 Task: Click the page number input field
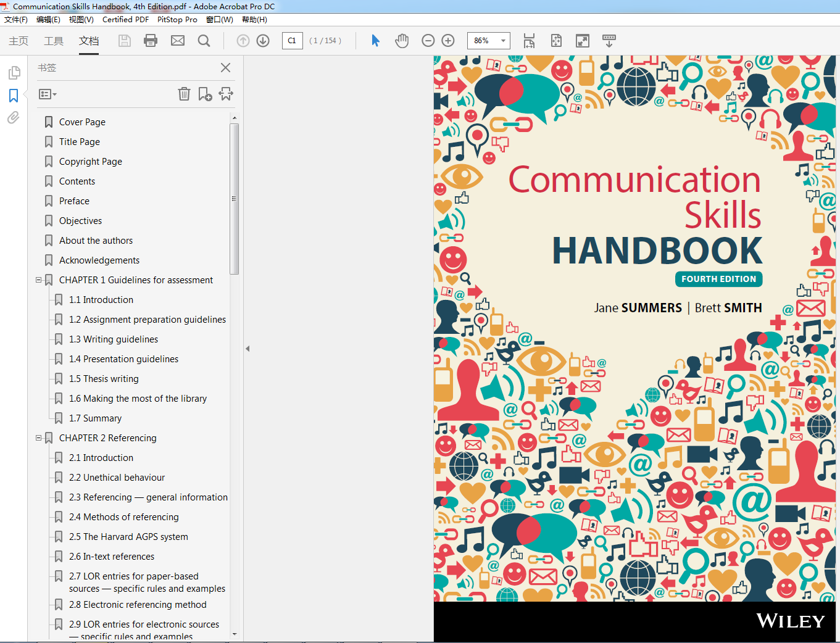tap(292, 41)
